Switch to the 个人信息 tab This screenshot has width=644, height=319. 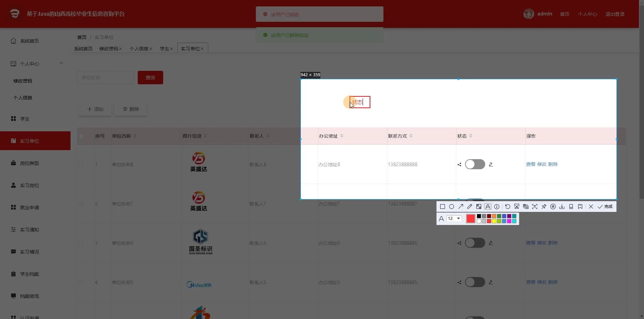pos(139,49)
